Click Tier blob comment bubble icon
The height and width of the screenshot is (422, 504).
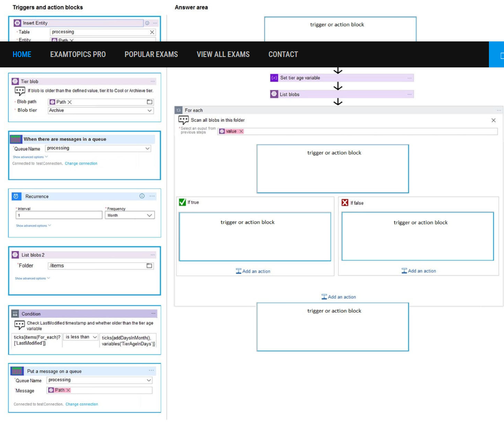click(x=20, y=91)
